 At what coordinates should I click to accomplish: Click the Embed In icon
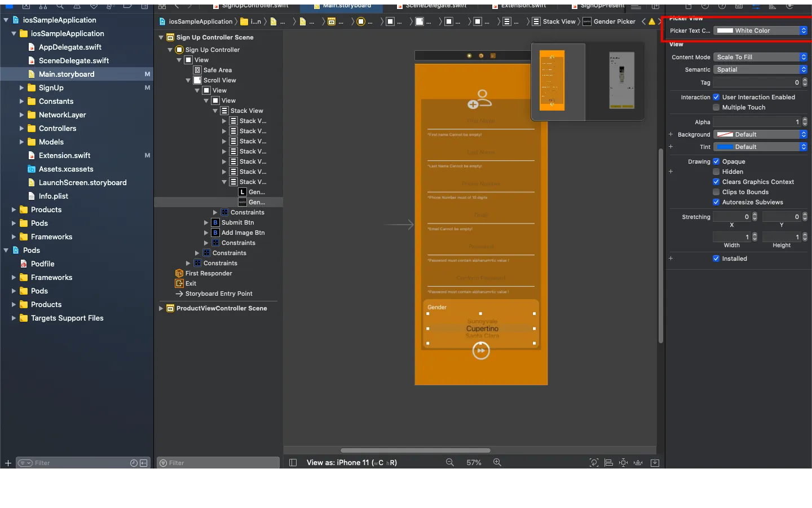[x=655, y=462]
